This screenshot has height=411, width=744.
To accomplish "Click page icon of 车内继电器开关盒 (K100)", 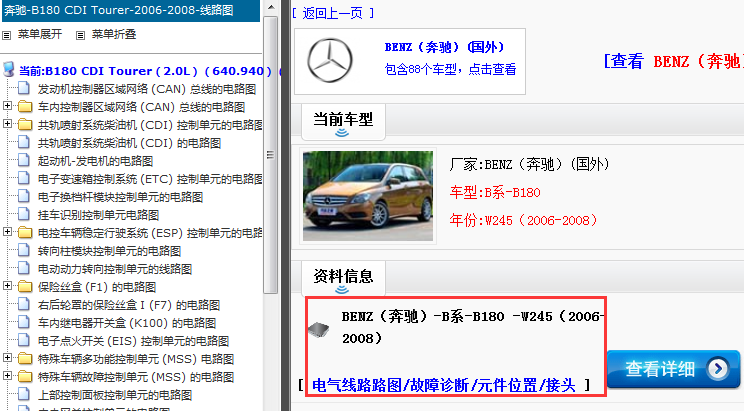I will (x=24, y=323).
